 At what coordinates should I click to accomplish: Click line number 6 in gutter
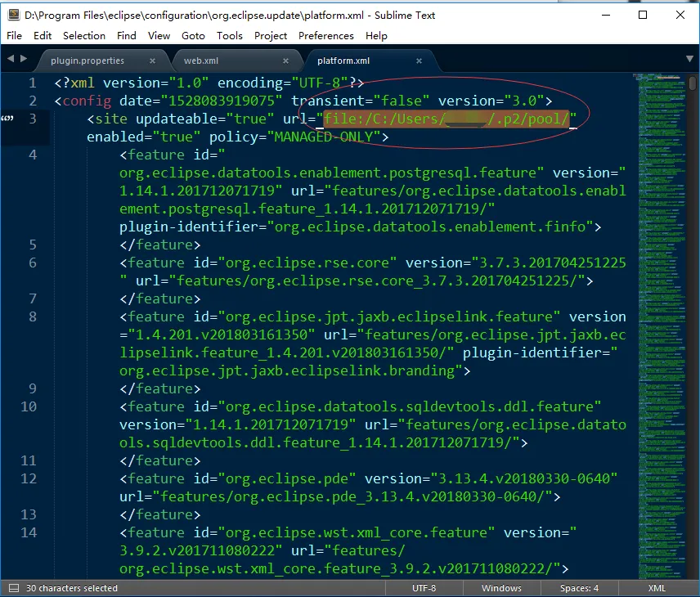pos(33,263)
